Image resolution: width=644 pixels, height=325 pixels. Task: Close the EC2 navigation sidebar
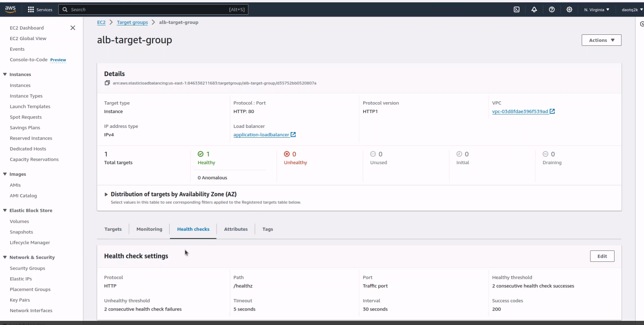[x=73, y=28]
